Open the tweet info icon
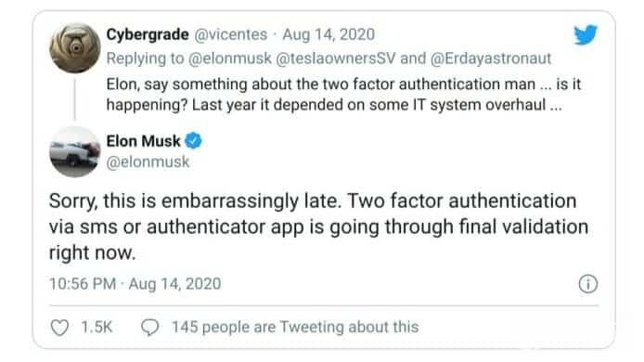This screenshot has height=362, width=644. pyautogui.click(x=587, y=284)
